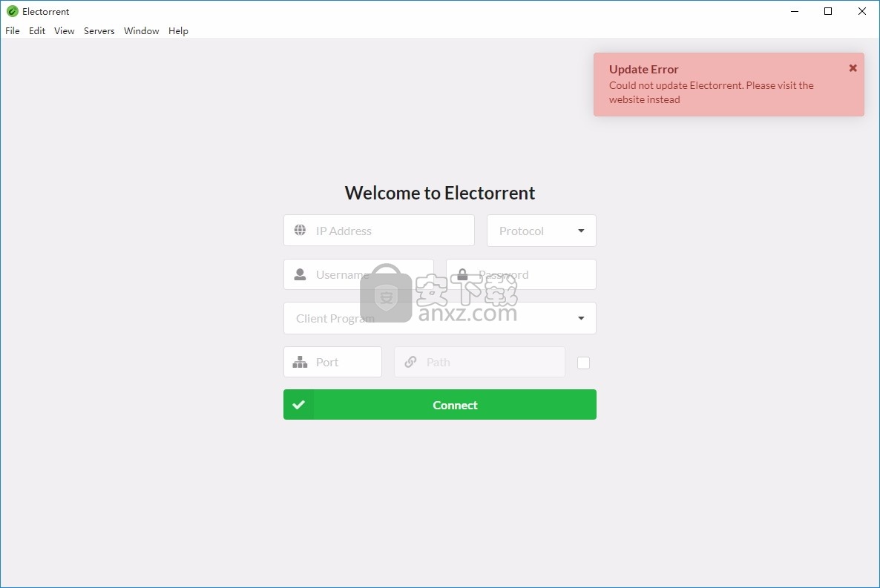Open the Help menu

click(x=178, y=31)
